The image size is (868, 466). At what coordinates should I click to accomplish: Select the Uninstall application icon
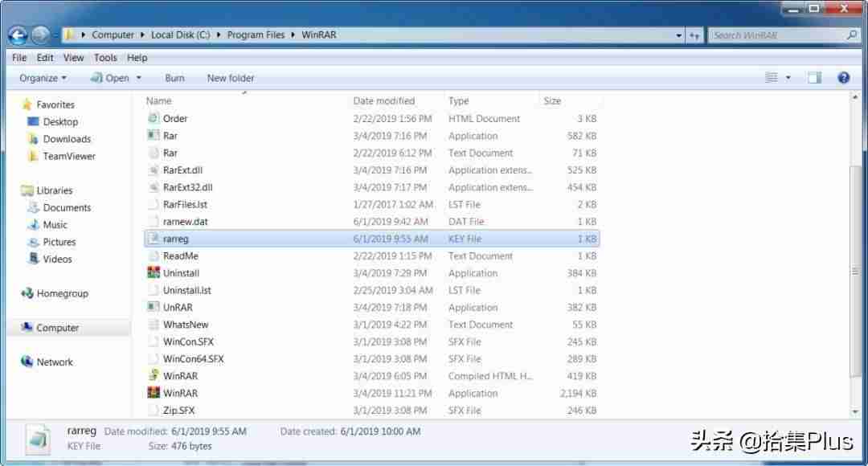coord(154,273)
